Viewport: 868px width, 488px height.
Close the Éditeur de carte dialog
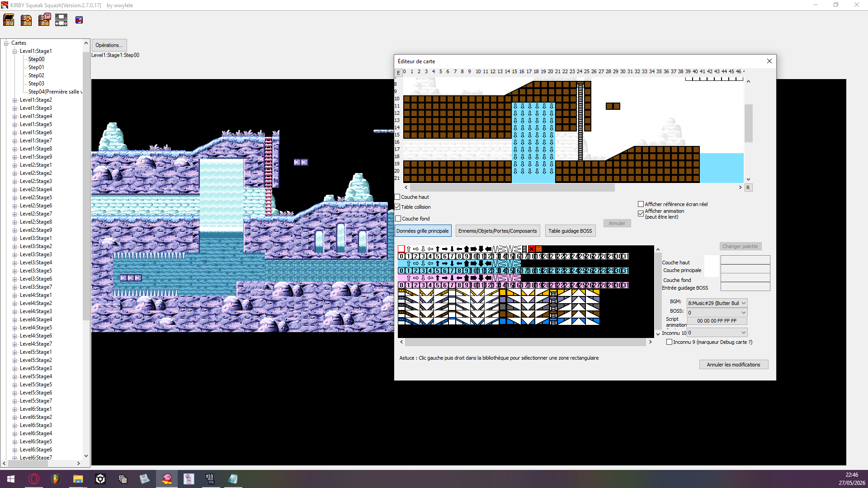(x=769, y=61)
